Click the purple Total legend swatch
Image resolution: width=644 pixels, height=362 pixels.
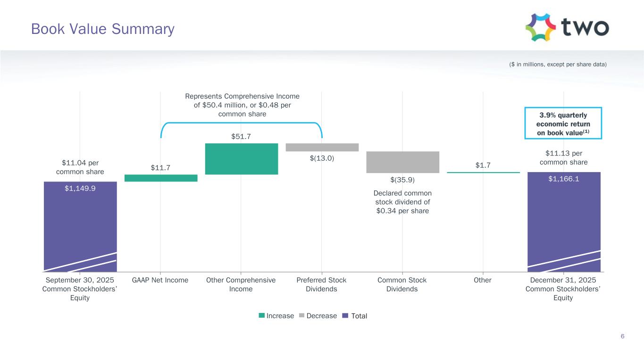346,316
